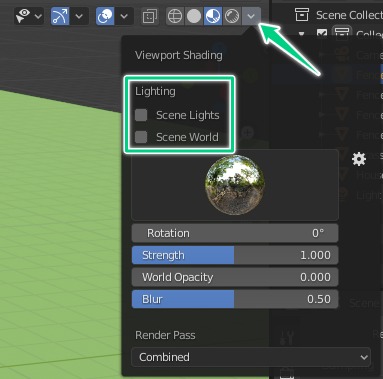Toggle viewport gizmos button

pos(60,16)
